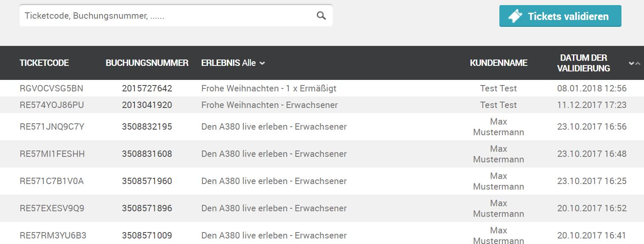Screen dimensions: 644x244
Task: Click booking number 2013041920
Action: (147, 105)
